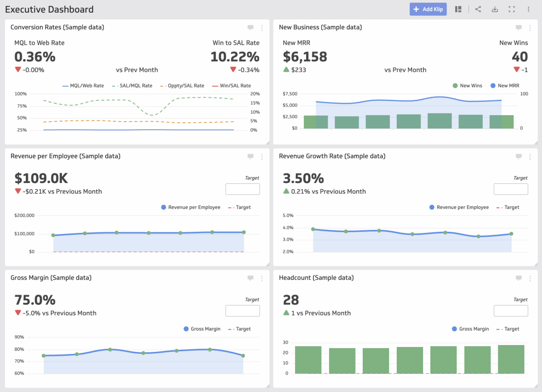The height and width of the screenshot is (392, 542).
Task: Click the comment icon on Headcount Klip
Action: tap(519, 278)
